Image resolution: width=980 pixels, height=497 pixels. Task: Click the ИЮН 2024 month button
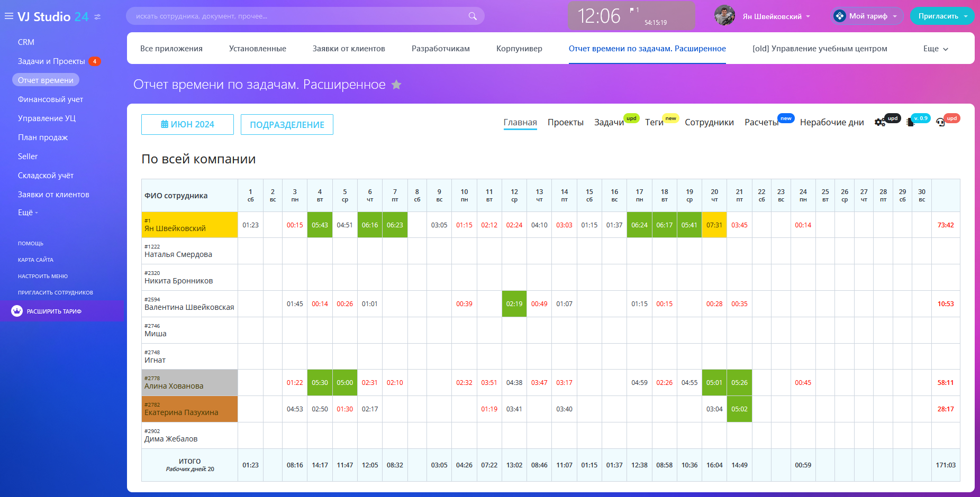187,125
